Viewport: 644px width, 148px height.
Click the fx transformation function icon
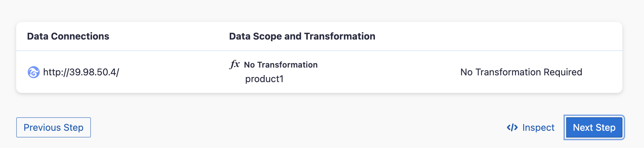click(x=234, y=64)
